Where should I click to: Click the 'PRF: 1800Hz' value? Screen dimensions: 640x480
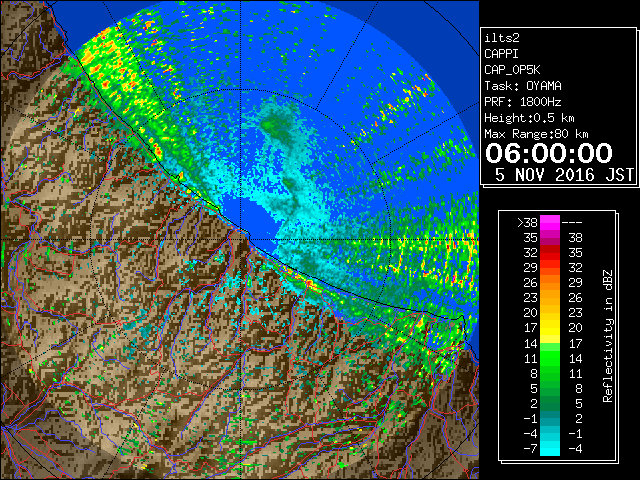coord(523,102)
